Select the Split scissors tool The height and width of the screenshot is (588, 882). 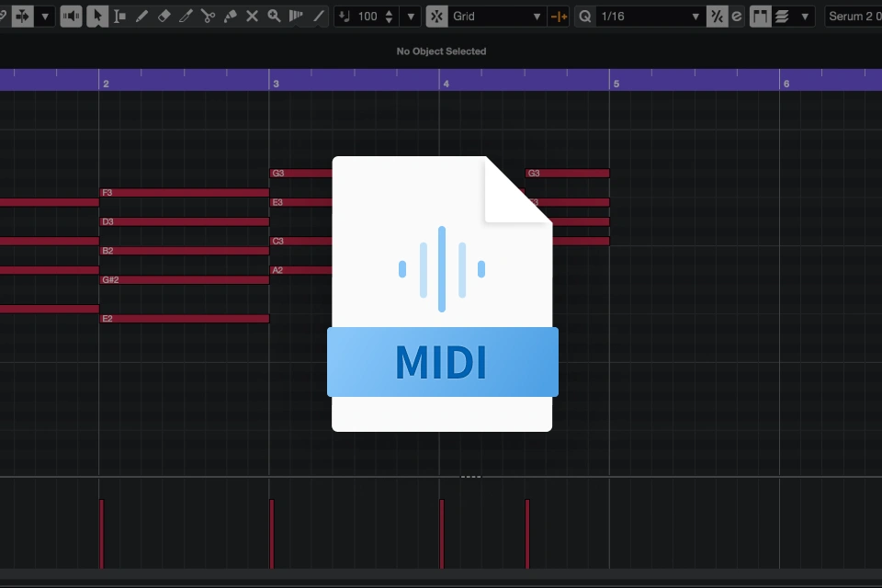209,17
